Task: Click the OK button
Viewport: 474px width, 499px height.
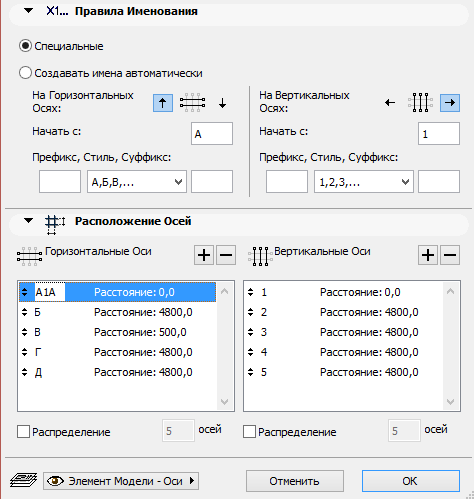Action: [x=411, y=481]
